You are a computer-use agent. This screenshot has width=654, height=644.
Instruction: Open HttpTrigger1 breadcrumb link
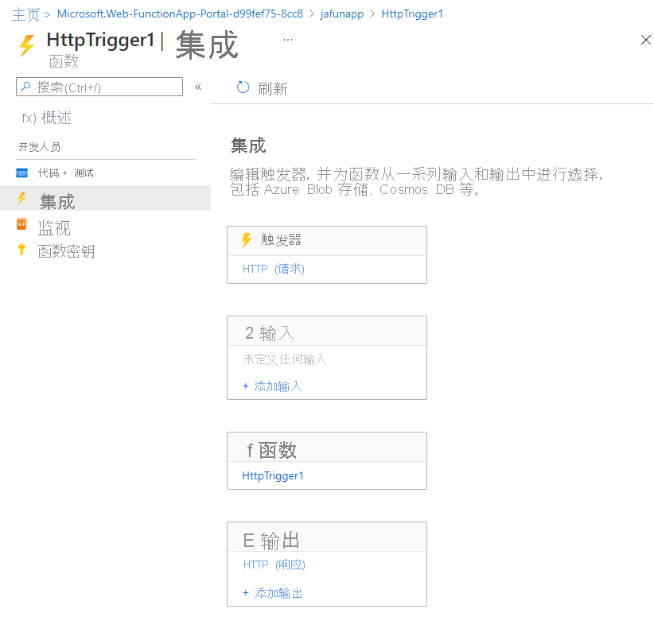click(x=412, y=14)
